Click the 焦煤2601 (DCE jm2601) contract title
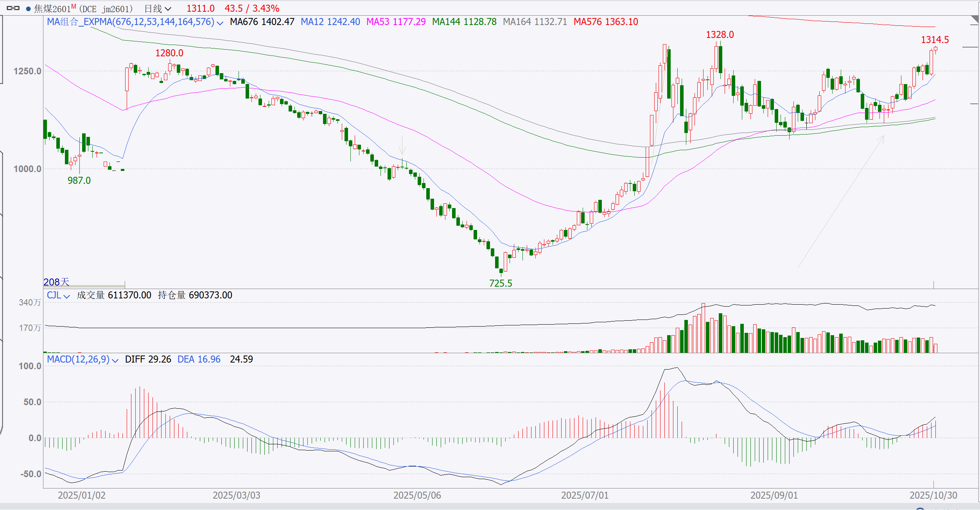The image size is (980, 510). coord(83,9)
